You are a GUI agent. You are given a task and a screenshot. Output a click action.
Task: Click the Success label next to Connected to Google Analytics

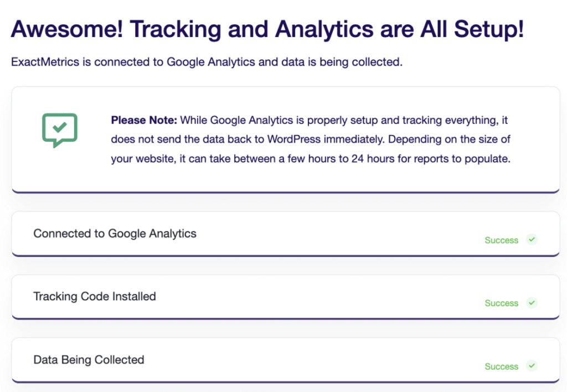pyautogui.click(x=501, y=240)
